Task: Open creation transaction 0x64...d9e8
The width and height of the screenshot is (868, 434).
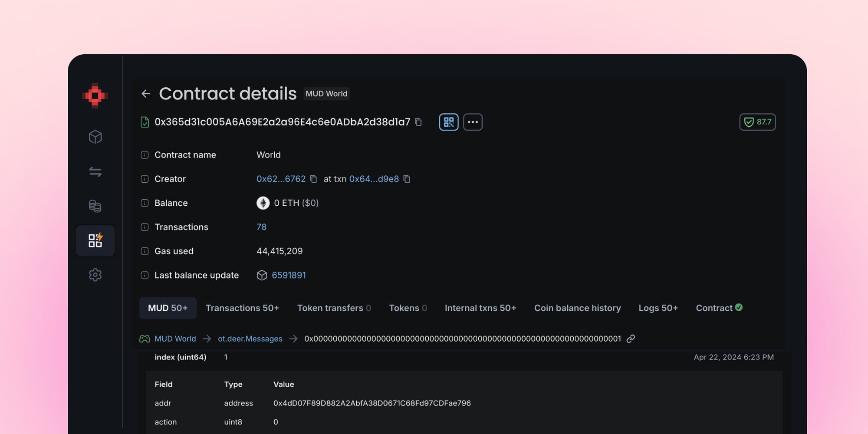Action: tap(374, 179)
